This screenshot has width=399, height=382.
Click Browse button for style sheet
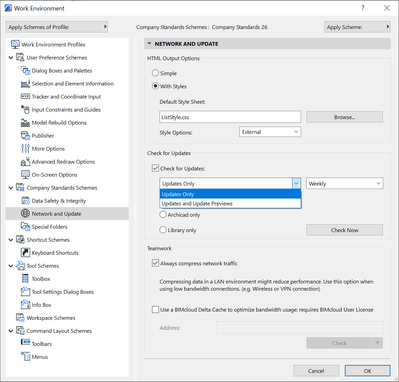point(345,117)
